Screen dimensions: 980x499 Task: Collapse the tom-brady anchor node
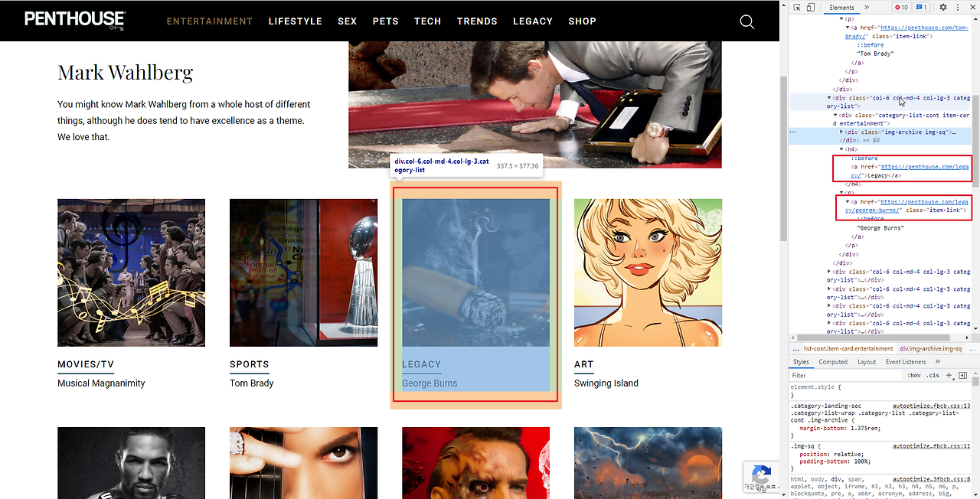coord(848,28)
